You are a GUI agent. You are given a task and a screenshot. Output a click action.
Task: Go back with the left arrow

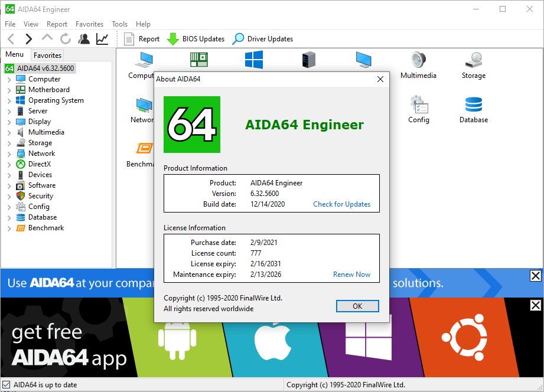11,39
